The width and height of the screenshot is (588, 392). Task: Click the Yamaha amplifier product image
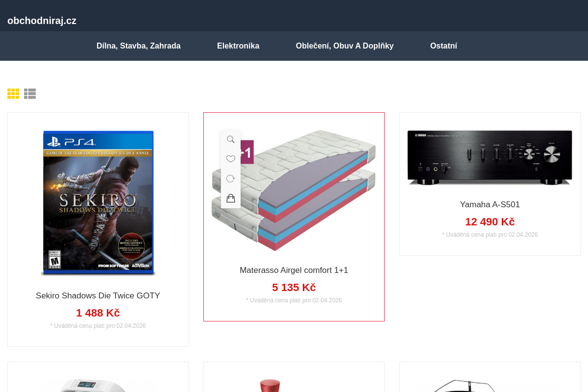click(490, 157)
